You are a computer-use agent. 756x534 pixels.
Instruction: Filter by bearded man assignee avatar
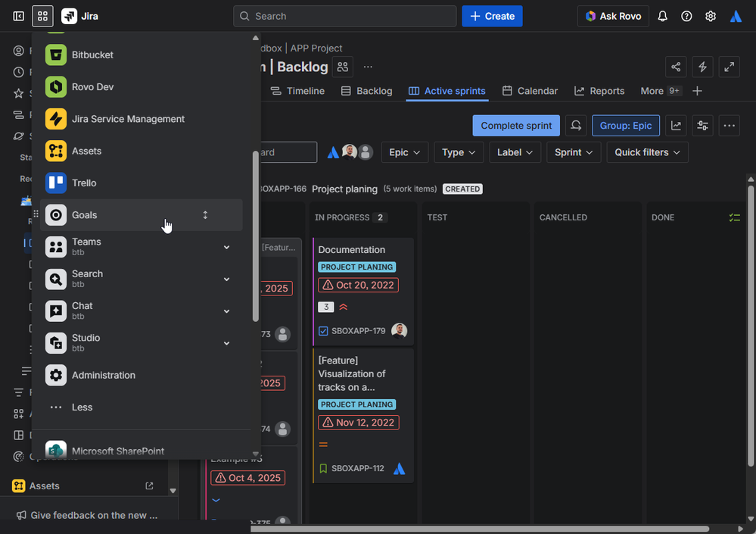tap(350, 152)
